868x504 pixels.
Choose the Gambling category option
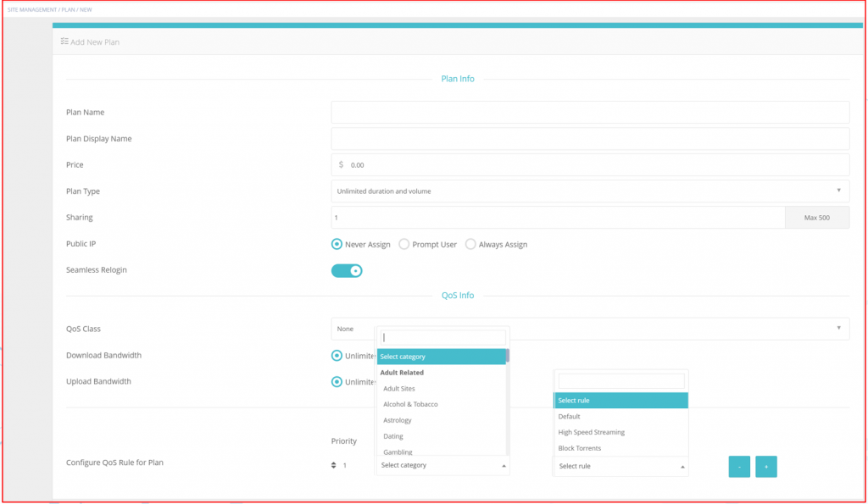(399, 451)
